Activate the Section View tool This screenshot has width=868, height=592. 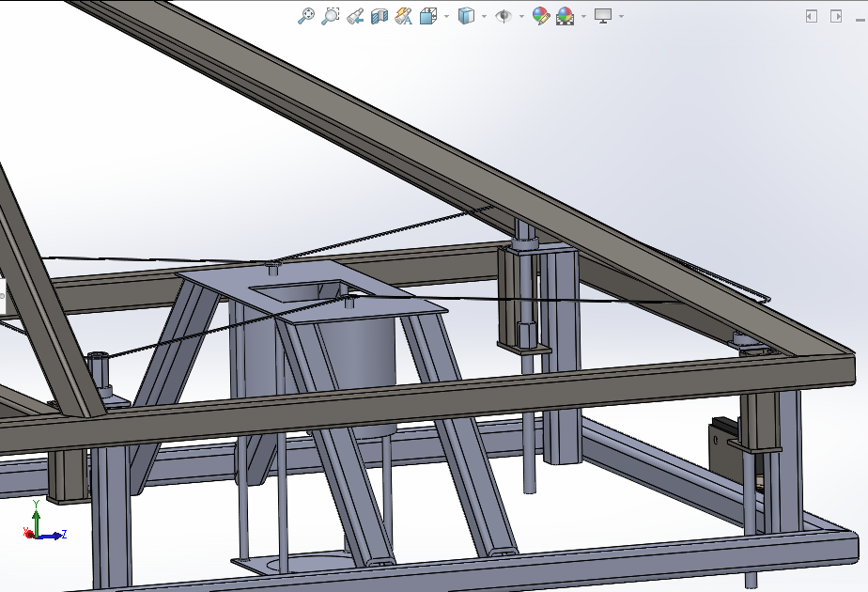pyautogui.click(x=380, y=17)
